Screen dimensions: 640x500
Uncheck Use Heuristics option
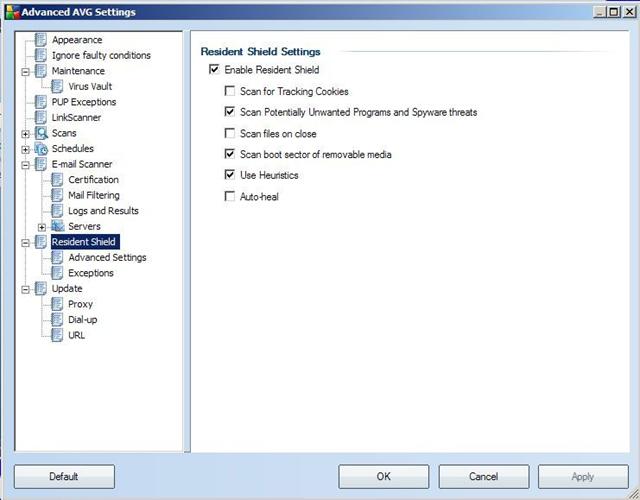(x=230, y=176)
